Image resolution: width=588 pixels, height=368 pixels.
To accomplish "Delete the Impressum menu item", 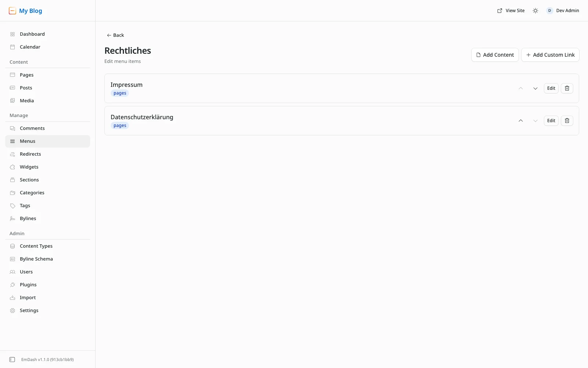I will (567, 88).
